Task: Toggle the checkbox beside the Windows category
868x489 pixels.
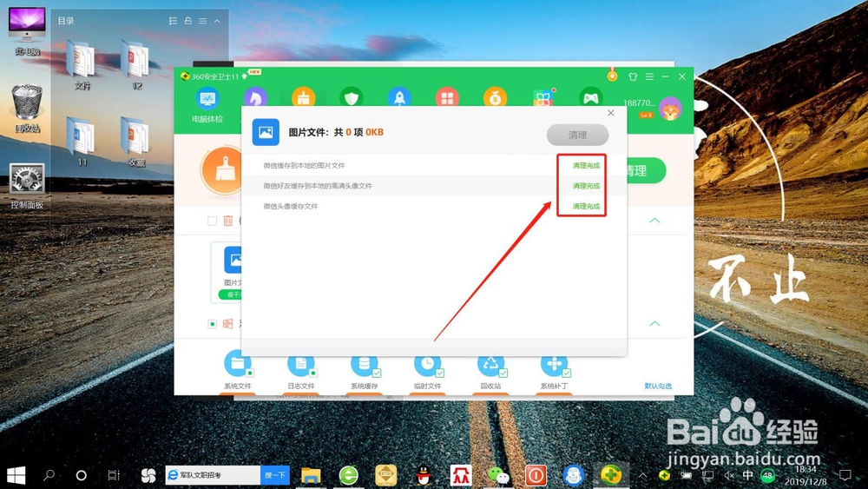Action: pos(212,324)
